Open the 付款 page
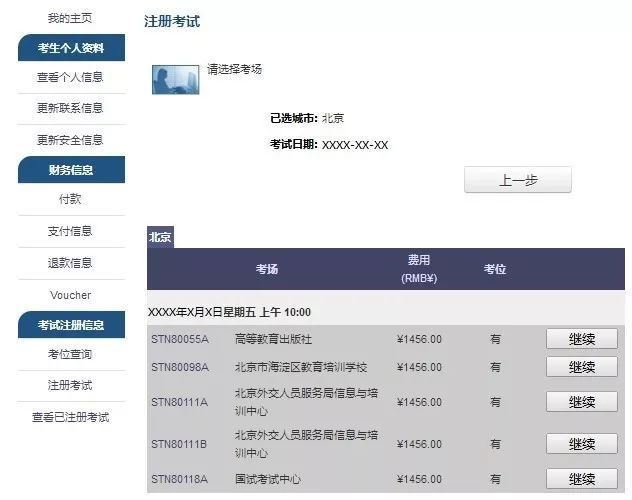The height and width of the screenshot is (500, 632). (70, 199)
